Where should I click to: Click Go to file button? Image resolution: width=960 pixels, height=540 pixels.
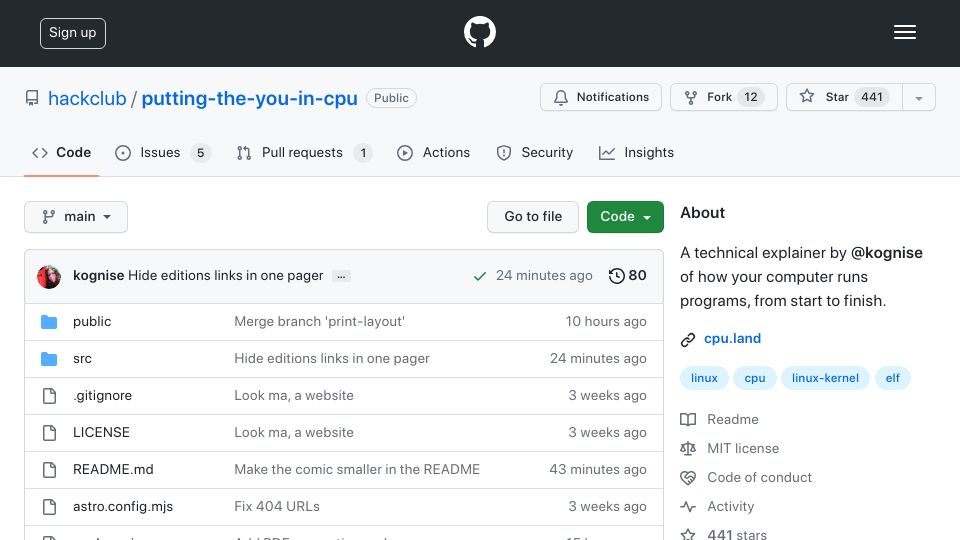[x=533, y=217]
